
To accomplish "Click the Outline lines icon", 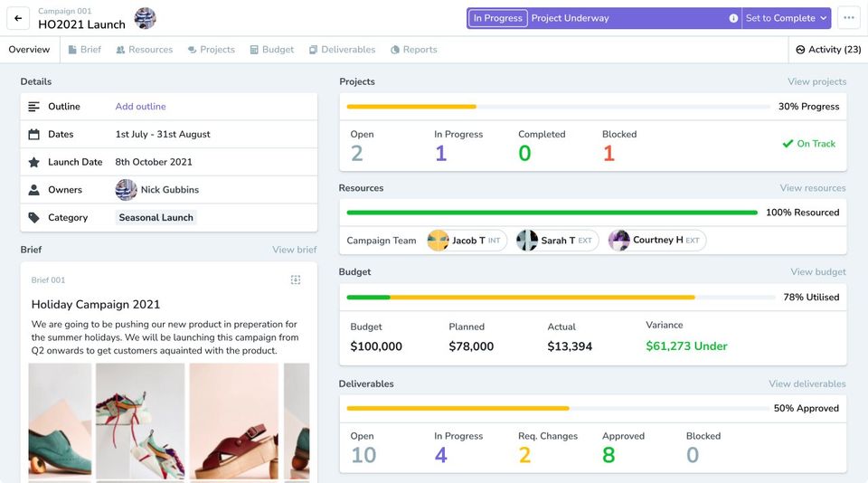I will [33, 107].
